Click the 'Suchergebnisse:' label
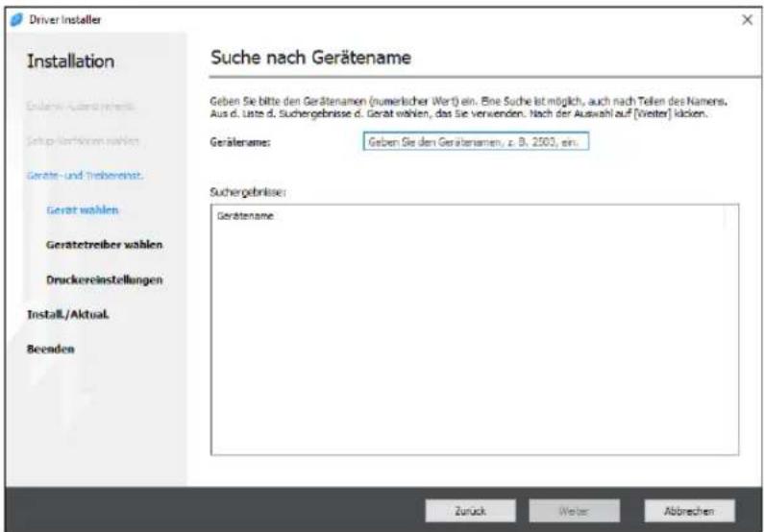This screenshot has width=764, height=532. [x=248, y=192]
